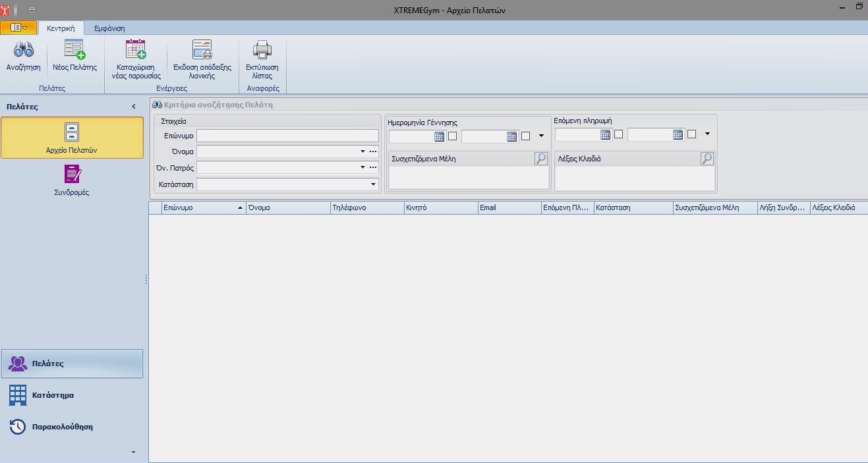Click magnifier in Λέξεις Κλειδιά box
Viewport: 868px width, 463px height.
(707, 159)
